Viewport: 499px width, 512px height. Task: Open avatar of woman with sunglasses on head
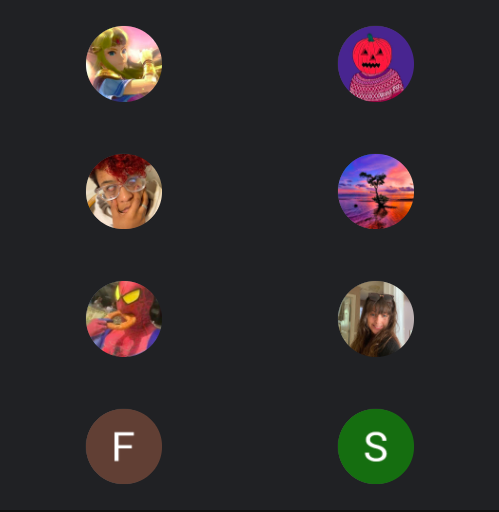pyautogui.click(x=376, y=319)
